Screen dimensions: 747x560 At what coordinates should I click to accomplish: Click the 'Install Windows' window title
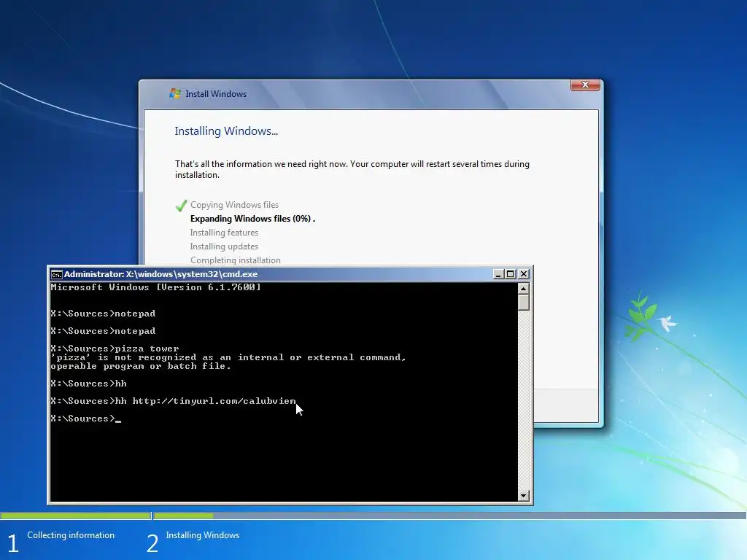click(x=216, y=94)
